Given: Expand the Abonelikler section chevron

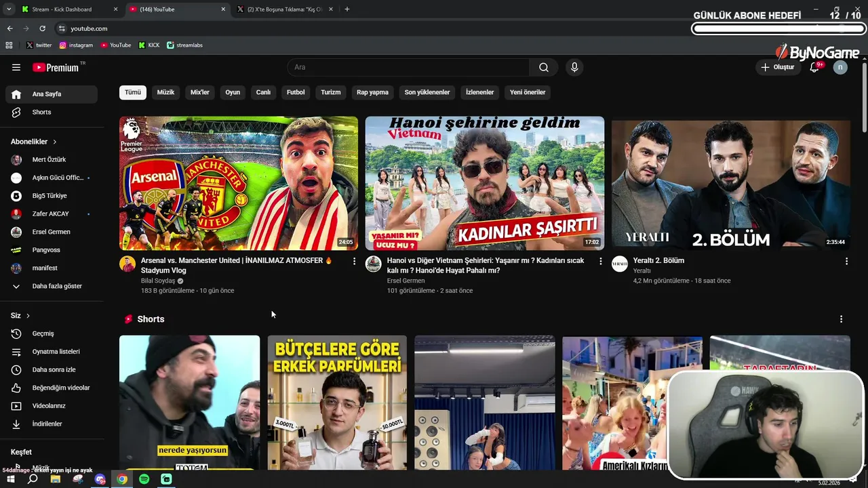Looking at the screenshot, I should (x=54, y=142).
